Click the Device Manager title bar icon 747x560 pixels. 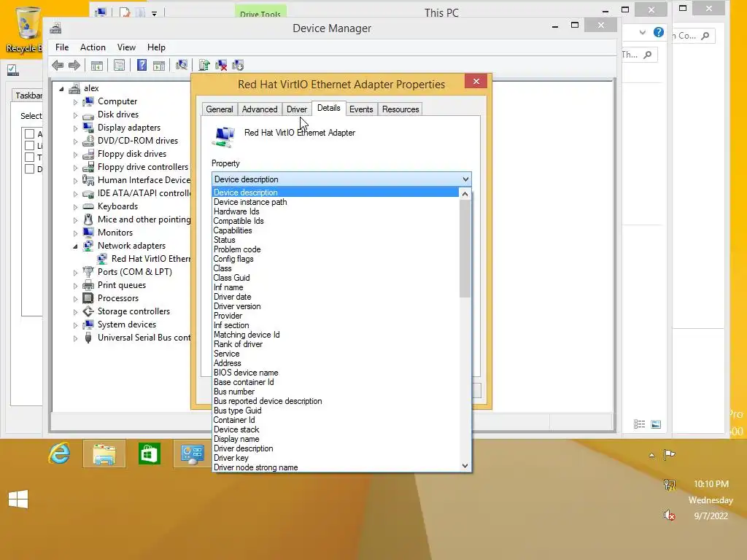55,28
